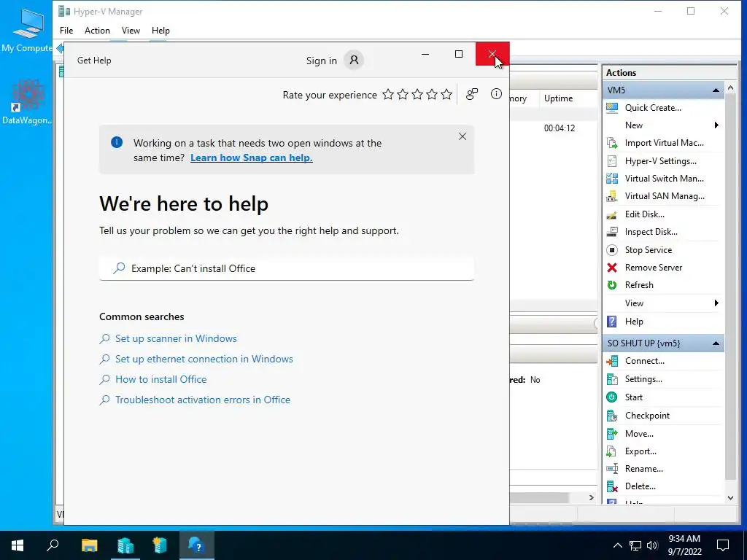This screenshot has height=560, width=747.
Task: Launch Virtual SAN Manager
Action: pos(663,196)
